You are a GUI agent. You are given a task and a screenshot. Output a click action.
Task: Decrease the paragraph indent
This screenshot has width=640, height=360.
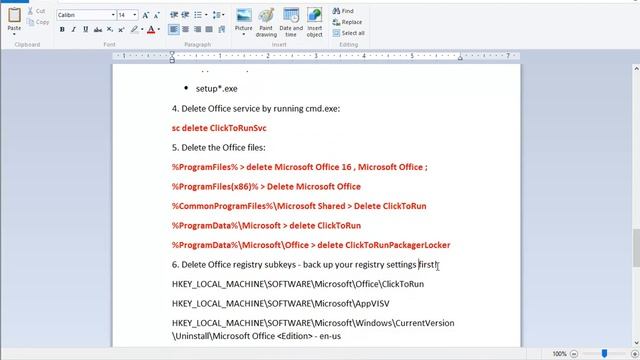[x=174, y=15]
